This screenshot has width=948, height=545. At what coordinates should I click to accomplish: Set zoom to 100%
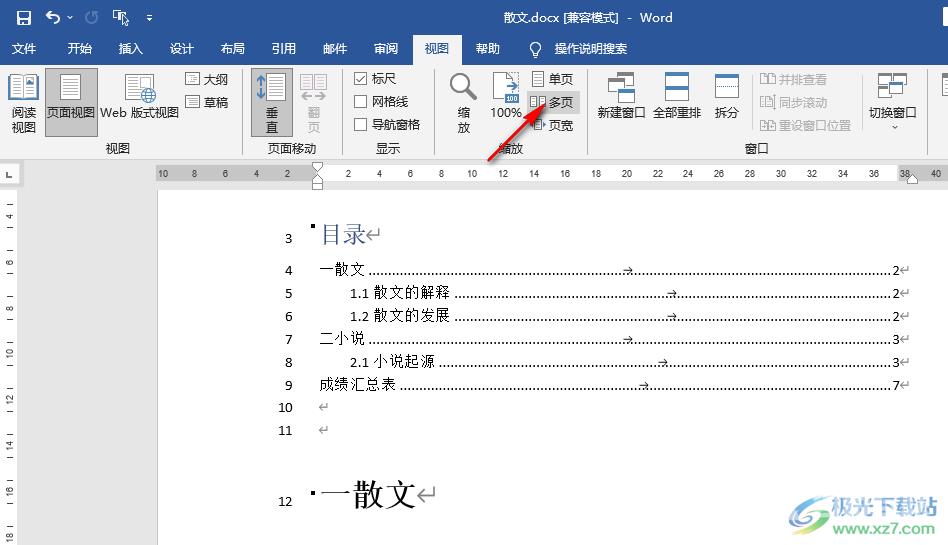(505, 96)
